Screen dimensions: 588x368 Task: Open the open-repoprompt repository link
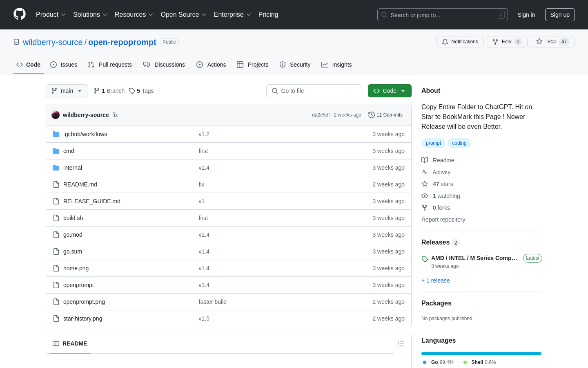pyautogui.click(x=122, y=42)
